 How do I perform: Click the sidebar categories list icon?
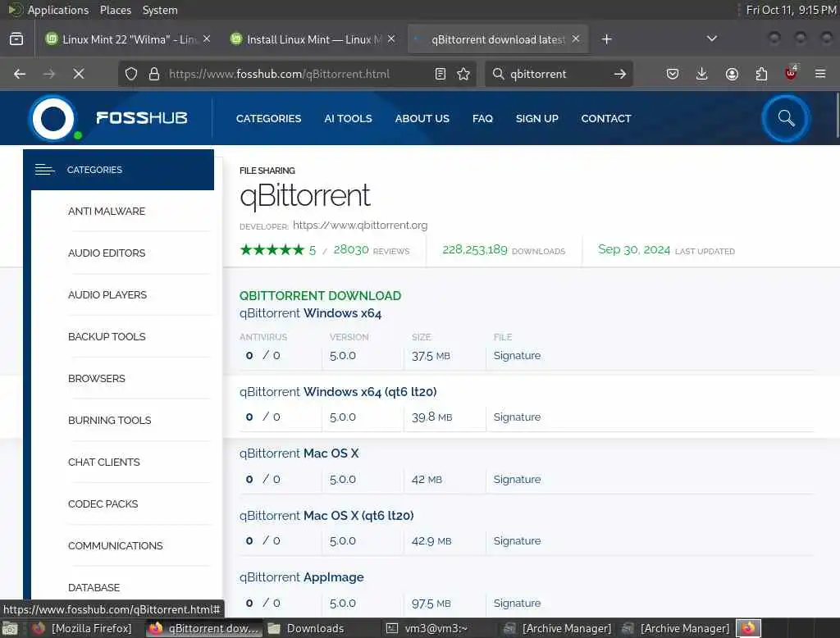click(x=44, y=170)
